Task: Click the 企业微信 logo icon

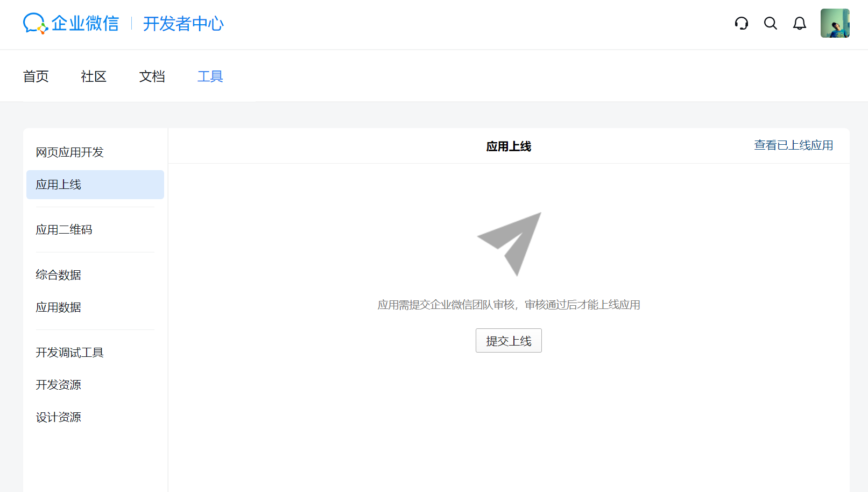Action: [x=36, y=24]
